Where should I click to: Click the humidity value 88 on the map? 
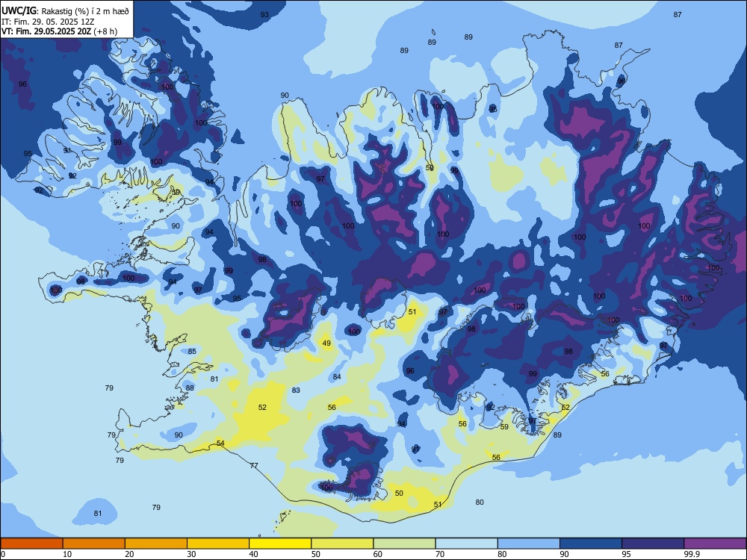click(190, 388)
